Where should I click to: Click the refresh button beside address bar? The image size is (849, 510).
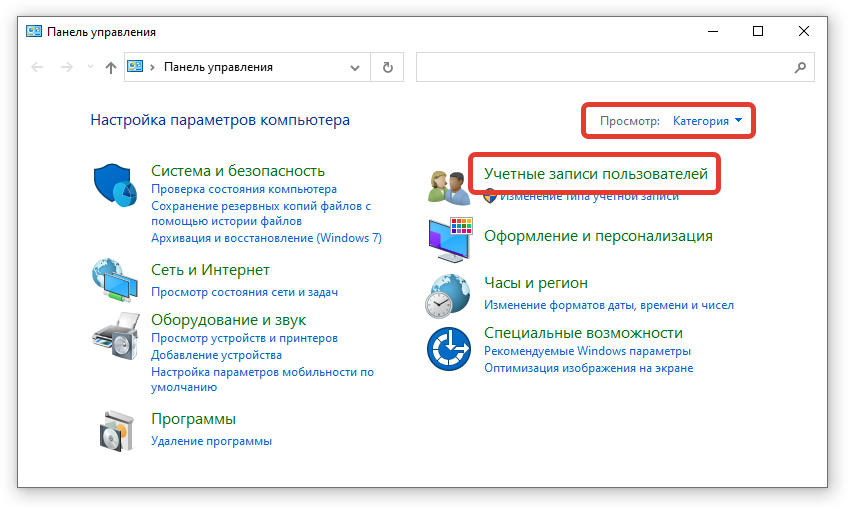pyautogui.click(x=387, y=67)
